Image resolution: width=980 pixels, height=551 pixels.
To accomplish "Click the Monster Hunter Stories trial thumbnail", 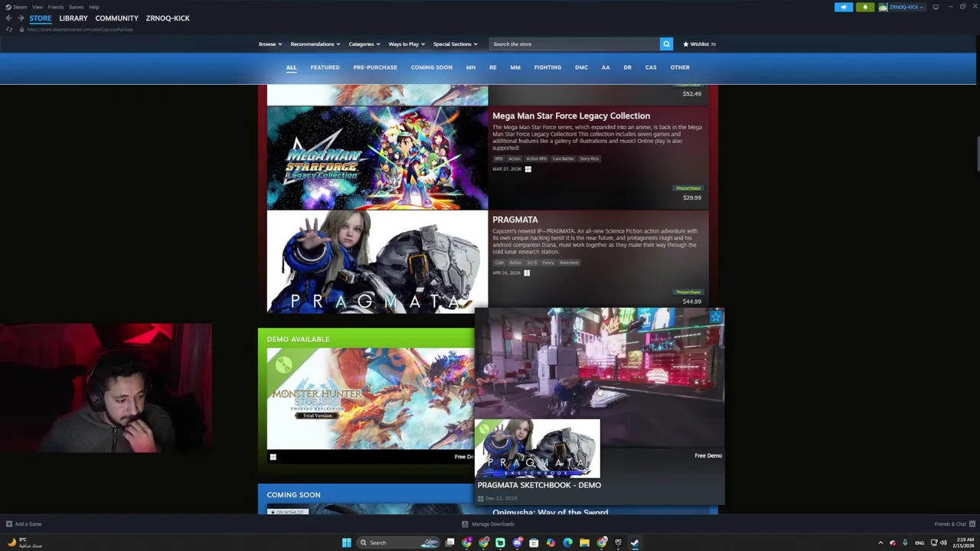I will [x=371, y=399].
